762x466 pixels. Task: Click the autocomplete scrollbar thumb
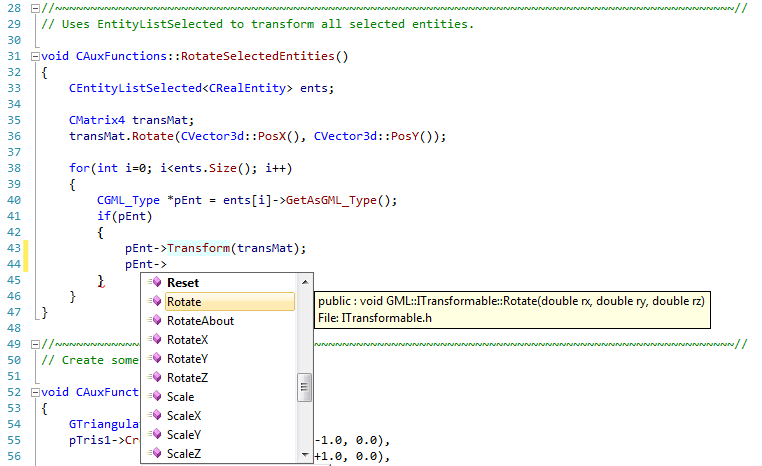pyautogui.click(x=305, y=386)
